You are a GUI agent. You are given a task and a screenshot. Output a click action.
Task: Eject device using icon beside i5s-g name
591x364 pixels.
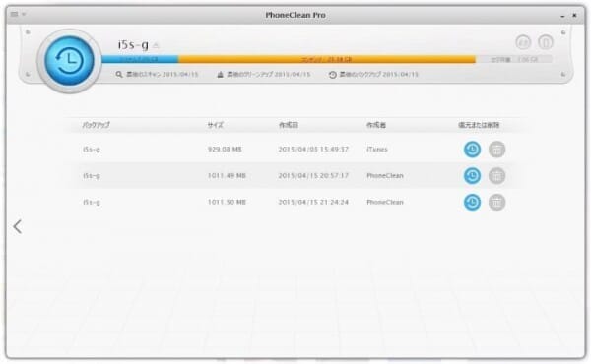coord(156,45)
